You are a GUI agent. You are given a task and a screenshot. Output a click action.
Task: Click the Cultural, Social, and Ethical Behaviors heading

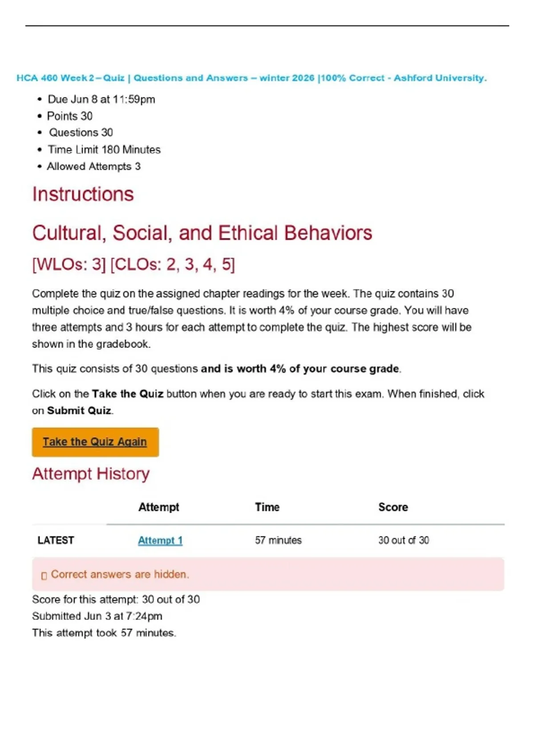click(202, 233)
